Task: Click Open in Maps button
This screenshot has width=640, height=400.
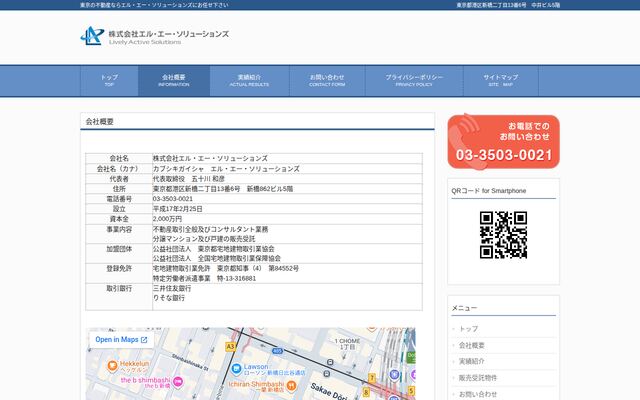Action: [x=121, y=340]
